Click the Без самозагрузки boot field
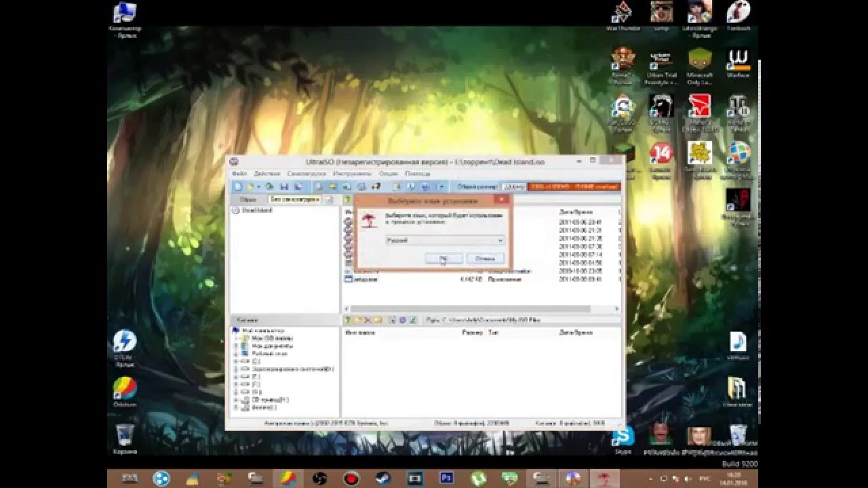The height and width of the screenshot is (488, 868). coord(294,200)
